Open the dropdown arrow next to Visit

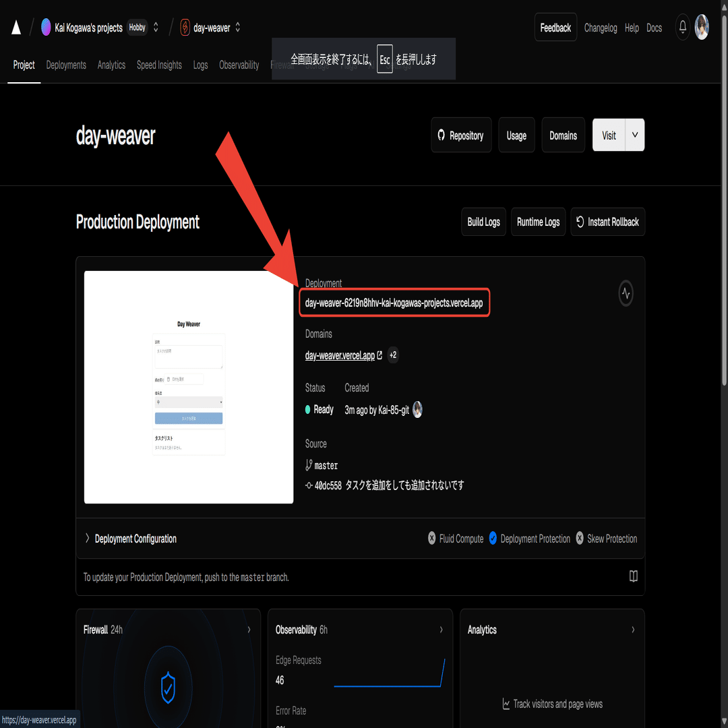coord(635,135)
